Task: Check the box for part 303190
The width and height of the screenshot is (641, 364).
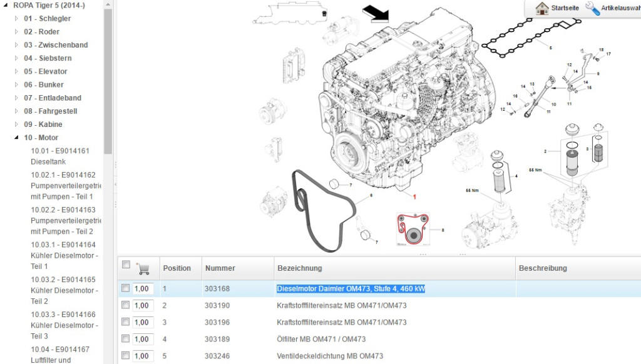Action: click(125, 305)
